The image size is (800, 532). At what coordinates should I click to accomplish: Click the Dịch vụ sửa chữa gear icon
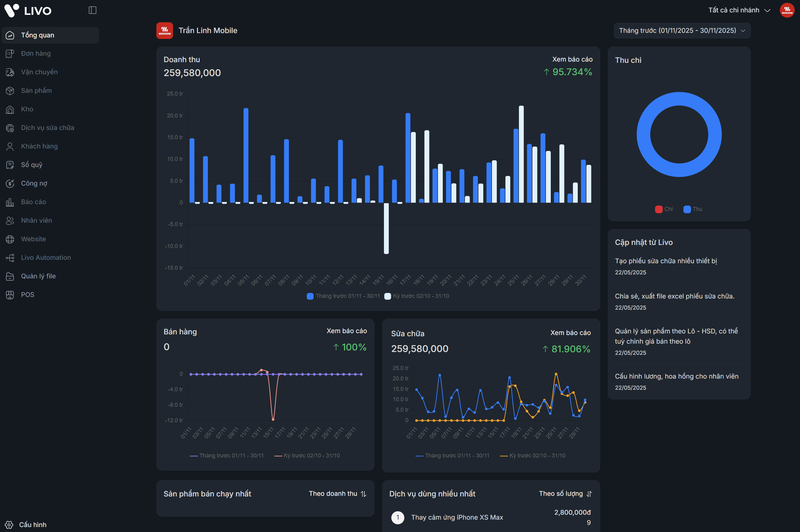pyautogui.click(x=10, y=128)
